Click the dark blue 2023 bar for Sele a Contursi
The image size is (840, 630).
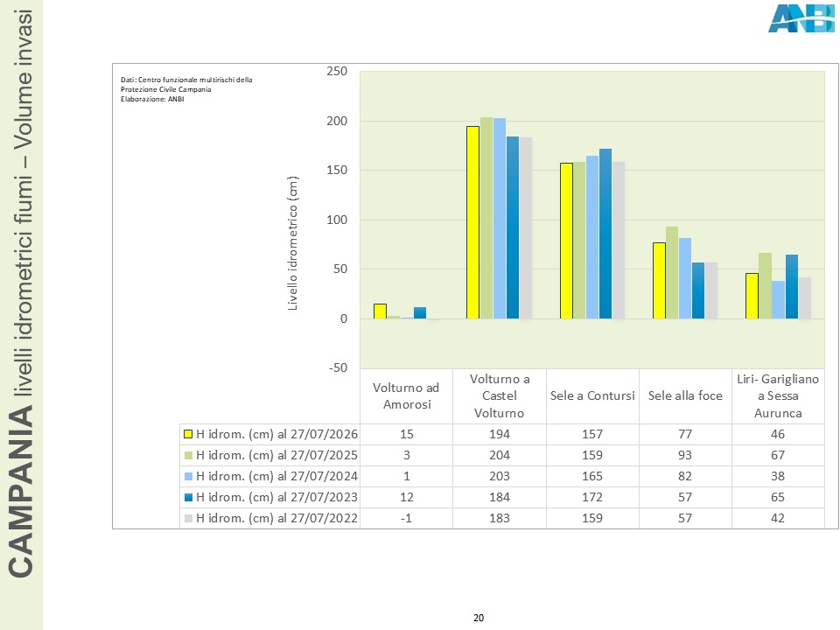point(605,234)
